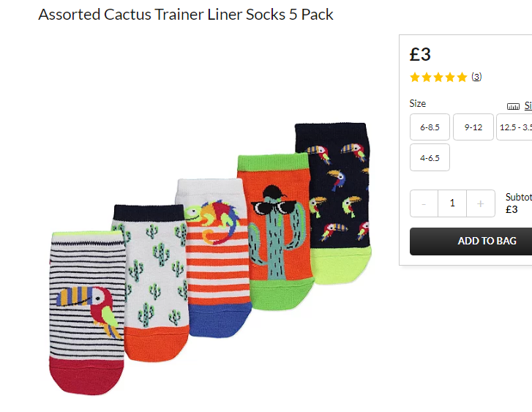
Task: Open the reviews count link (3)
Action: pyautogui.click(x=476, y=77)
